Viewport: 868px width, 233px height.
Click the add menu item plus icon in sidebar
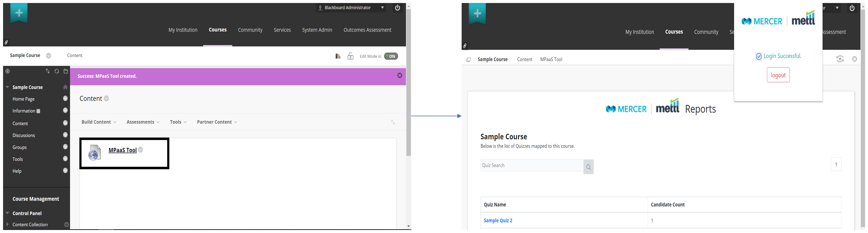pyautogui.click(x=7, y=71)
